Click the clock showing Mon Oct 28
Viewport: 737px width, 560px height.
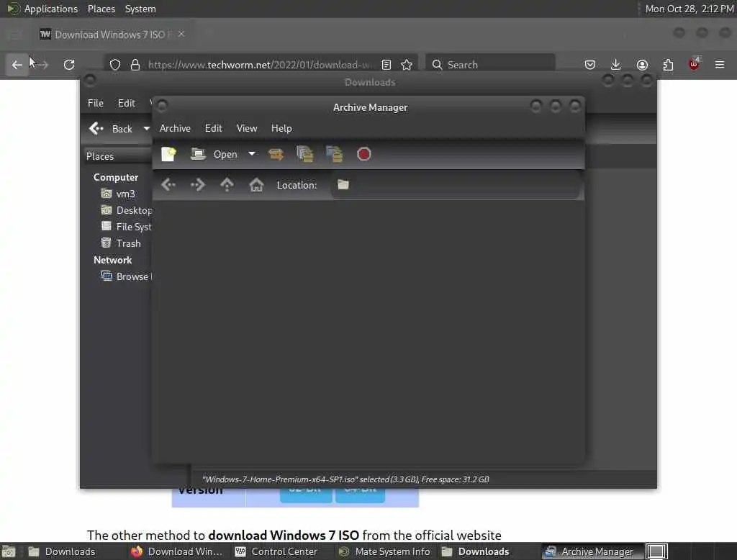689,9
